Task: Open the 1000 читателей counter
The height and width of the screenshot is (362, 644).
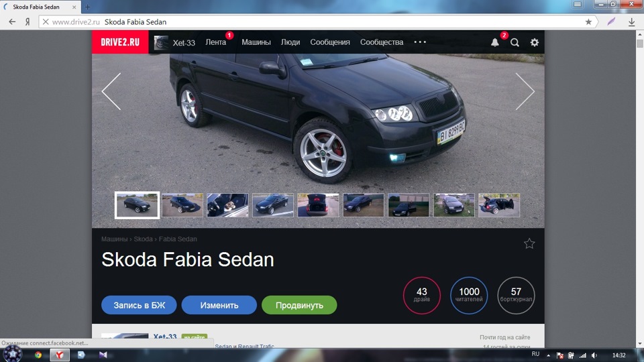Action: click(469, 296)
